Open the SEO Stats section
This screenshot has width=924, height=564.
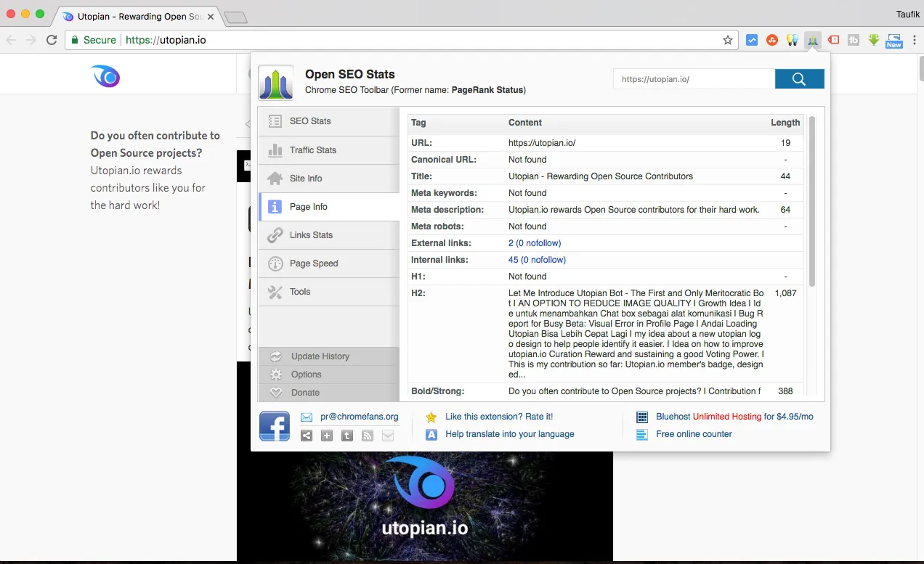[x=329, y=121]
